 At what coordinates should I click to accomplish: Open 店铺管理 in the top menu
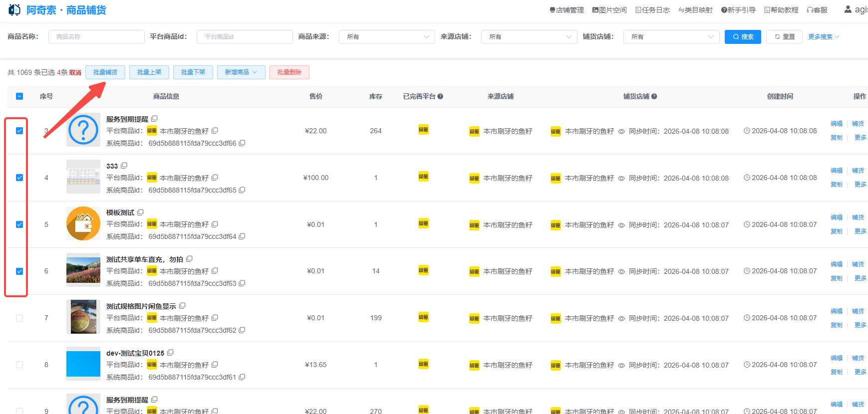tap(567, 10)
